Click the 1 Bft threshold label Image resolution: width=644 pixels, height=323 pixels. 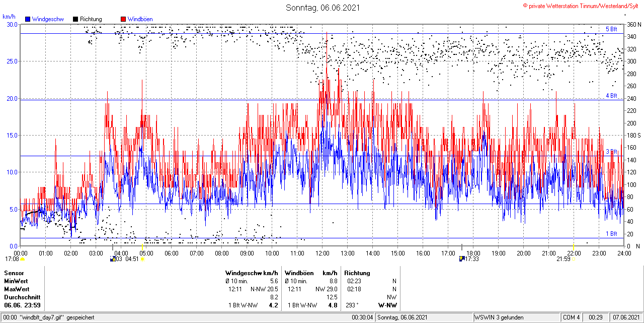click(x=611, y=234)
